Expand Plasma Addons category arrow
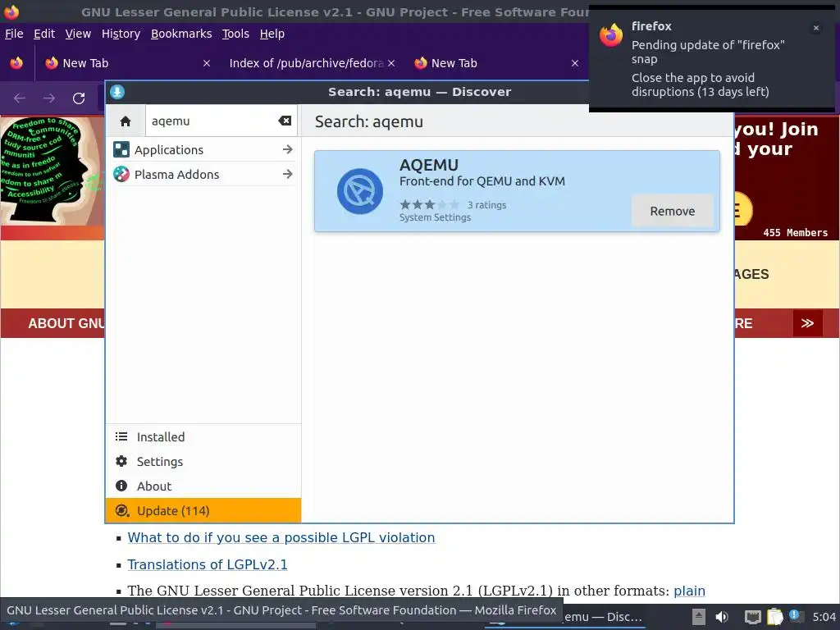840x630 pixels. pos(288,174)
